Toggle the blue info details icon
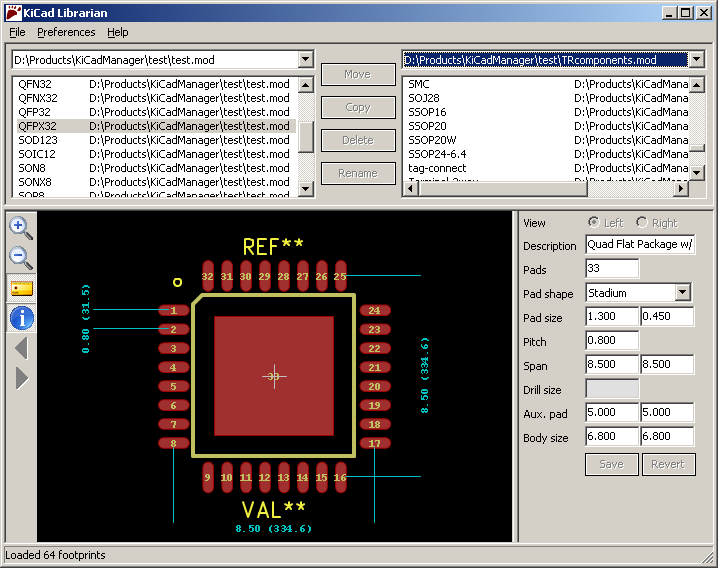This screenshot has width=718, height=568. point(21,318)
